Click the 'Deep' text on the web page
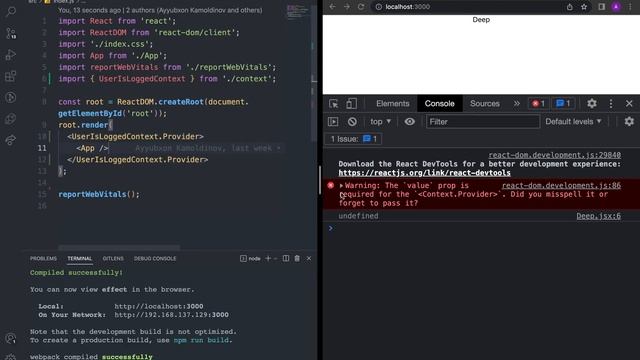This screenshot has height=360, width=640. pos(481,20)
